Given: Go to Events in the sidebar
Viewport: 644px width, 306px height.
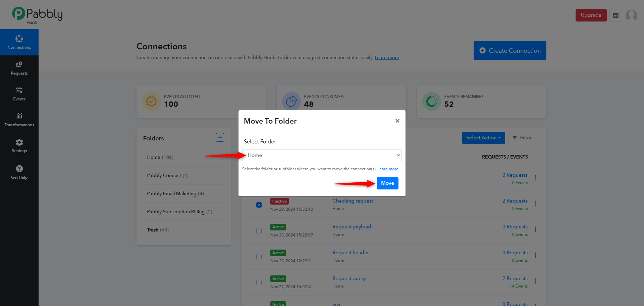Looking at the screenshot, I should click(x=19, y=94).
